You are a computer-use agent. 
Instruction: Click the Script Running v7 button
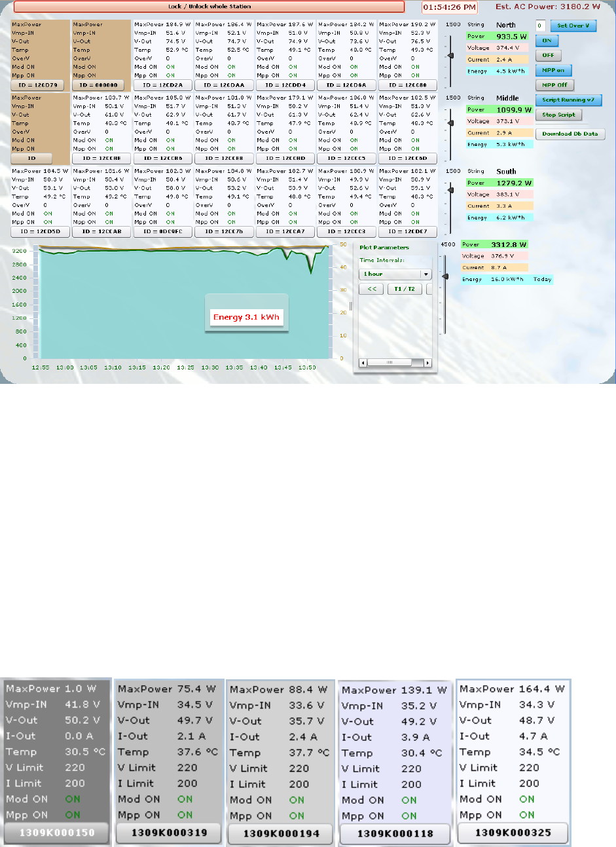click(x=568, y=100)
